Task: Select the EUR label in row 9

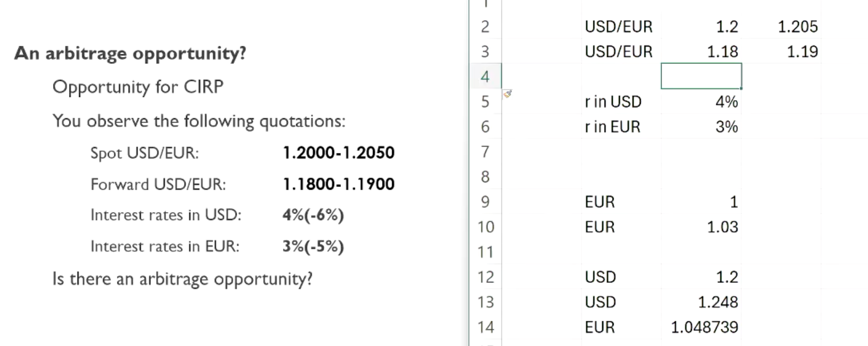Action: pyautogui.click(x=600, y=202)
